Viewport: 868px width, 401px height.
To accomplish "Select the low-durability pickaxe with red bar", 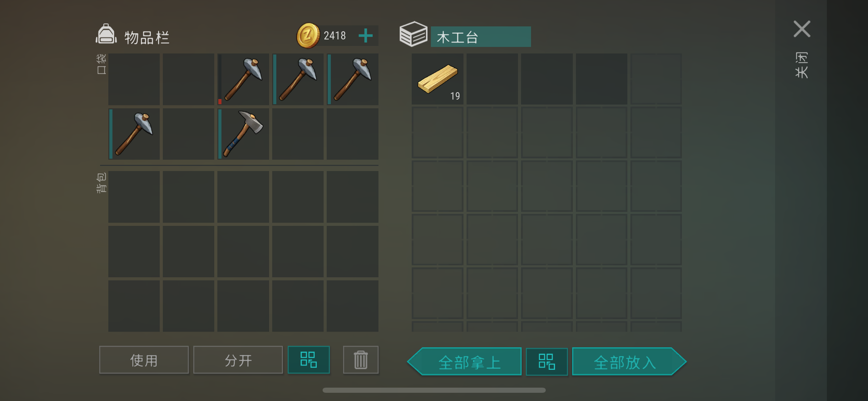I will 243,79.
